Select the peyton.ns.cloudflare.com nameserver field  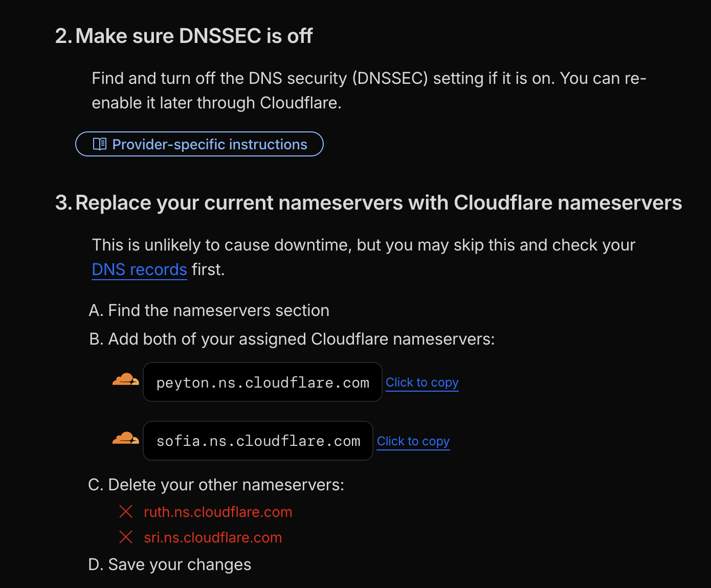tap(262, 382)
